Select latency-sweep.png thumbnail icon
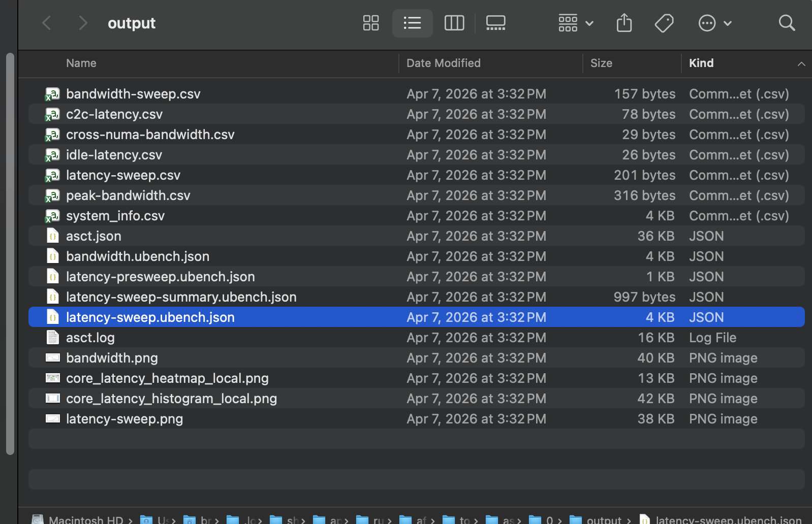 (53, 419)
